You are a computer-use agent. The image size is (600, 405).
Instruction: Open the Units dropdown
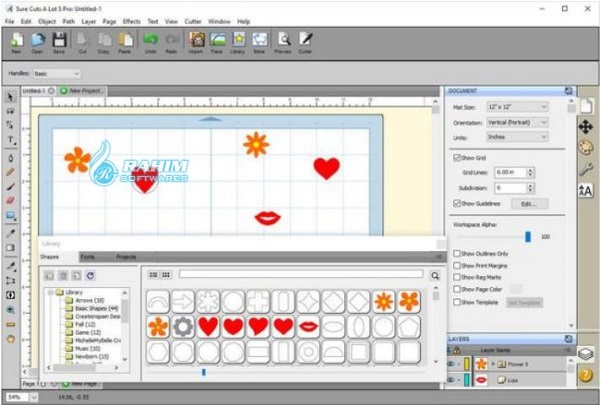click(517, 137)
